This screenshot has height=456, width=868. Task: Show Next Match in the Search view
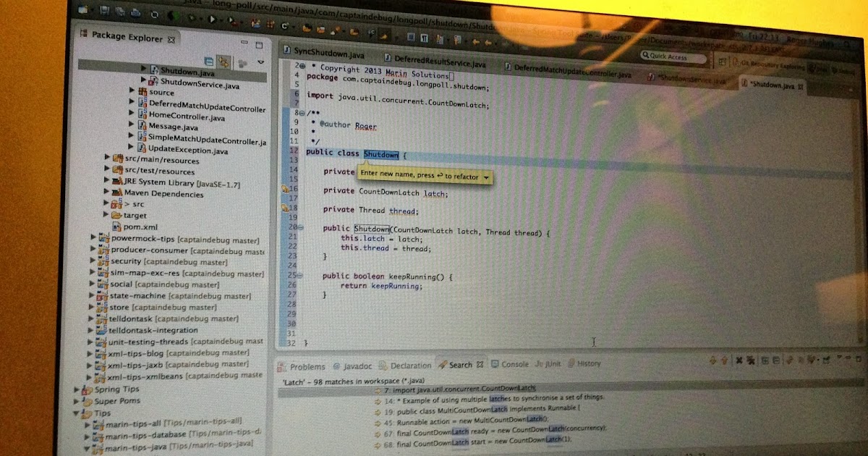713,360
